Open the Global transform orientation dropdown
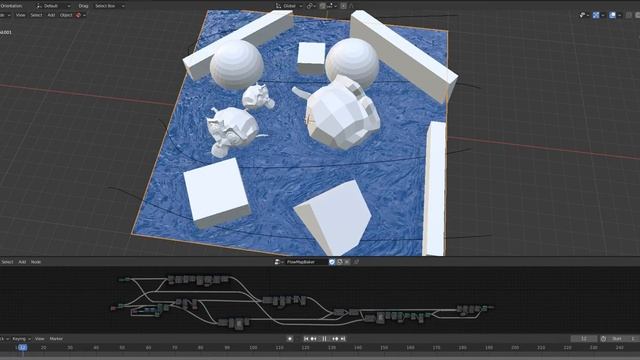The height and width of the screenshot is (360, 640). 289,6
